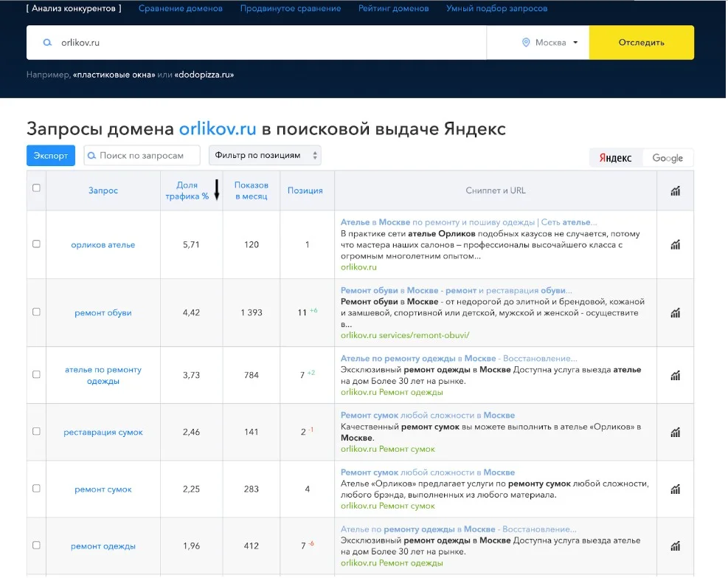This screenshot has height=578, width=728.
Task: Open Продвинутое сравнение tab
Action: (291, 8)
